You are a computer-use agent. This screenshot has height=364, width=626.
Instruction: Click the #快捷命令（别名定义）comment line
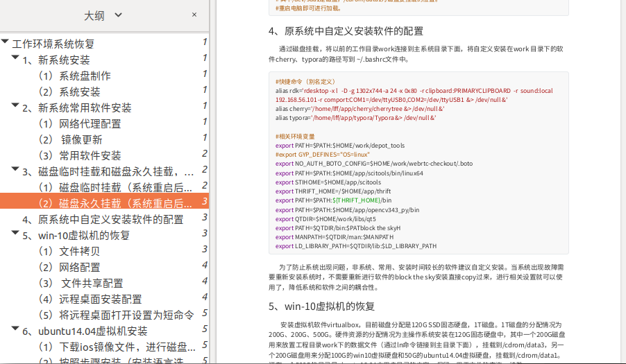(x=305, y=81)
